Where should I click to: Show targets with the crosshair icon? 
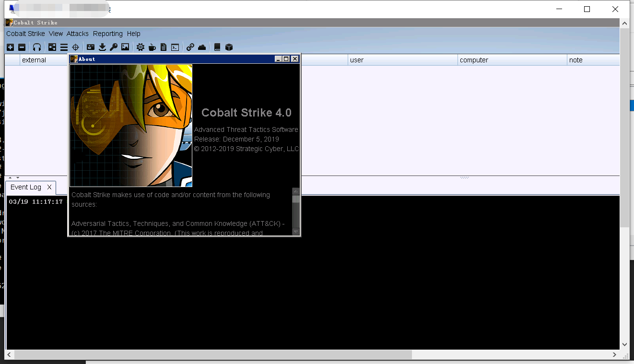tap(75, 47)
